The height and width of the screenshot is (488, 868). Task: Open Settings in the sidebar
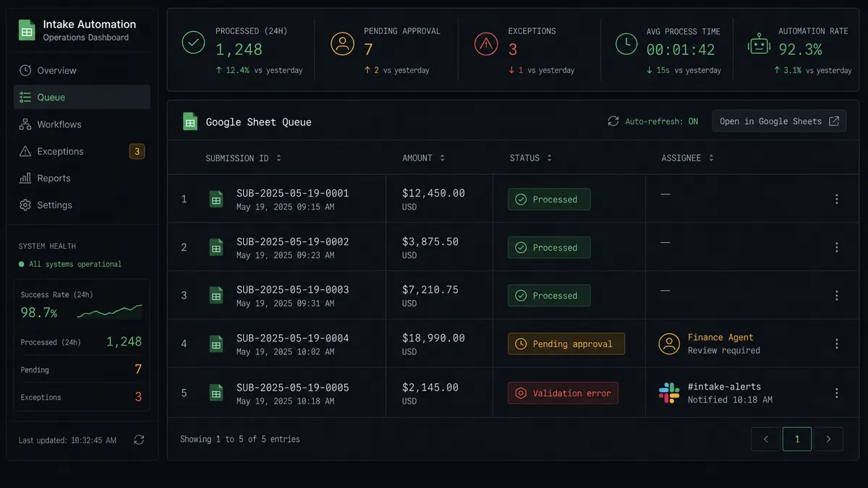tap(82, 205)
